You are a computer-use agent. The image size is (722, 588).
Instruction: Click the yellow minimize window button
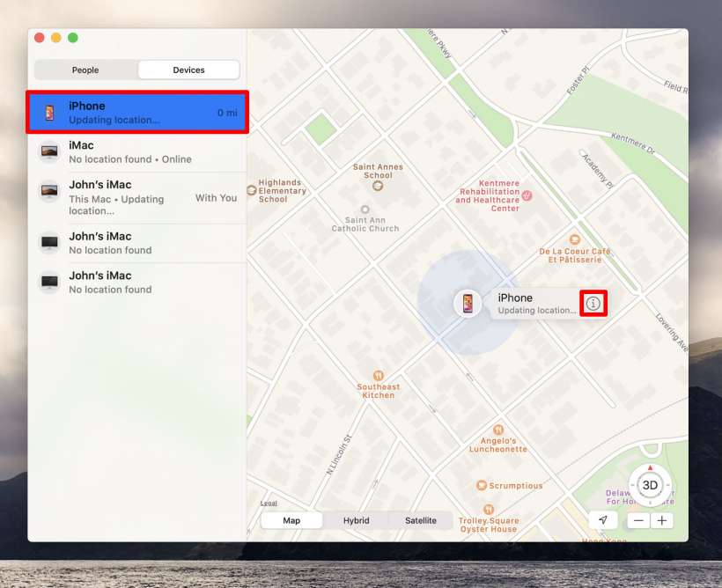click(56, 38)
